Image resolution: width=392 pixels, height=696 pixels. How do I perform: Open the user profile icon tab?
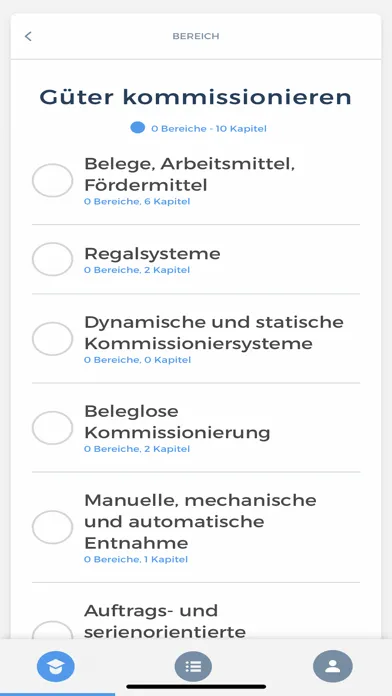[333, 666]
